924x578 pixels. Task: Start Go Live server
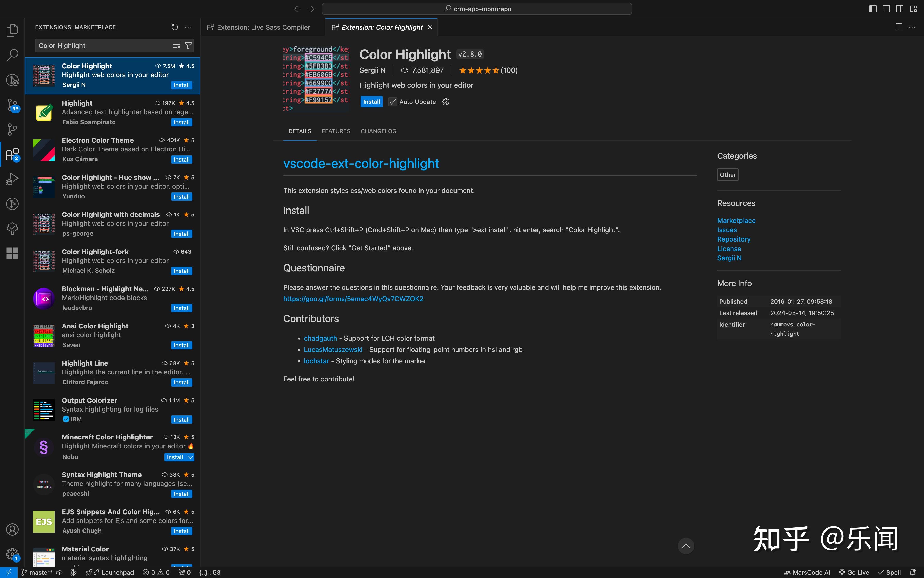tap(854, 572)
